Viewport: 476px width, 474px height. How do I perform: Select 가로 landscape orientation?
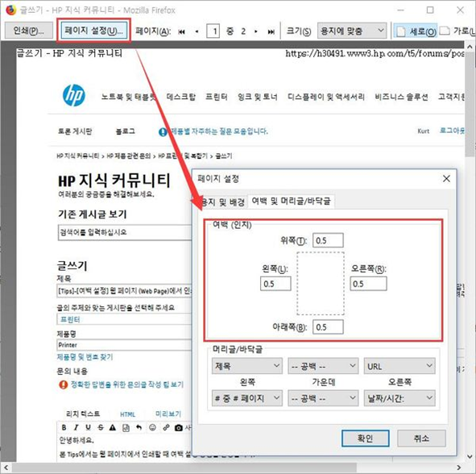click(x=457, y=31)
